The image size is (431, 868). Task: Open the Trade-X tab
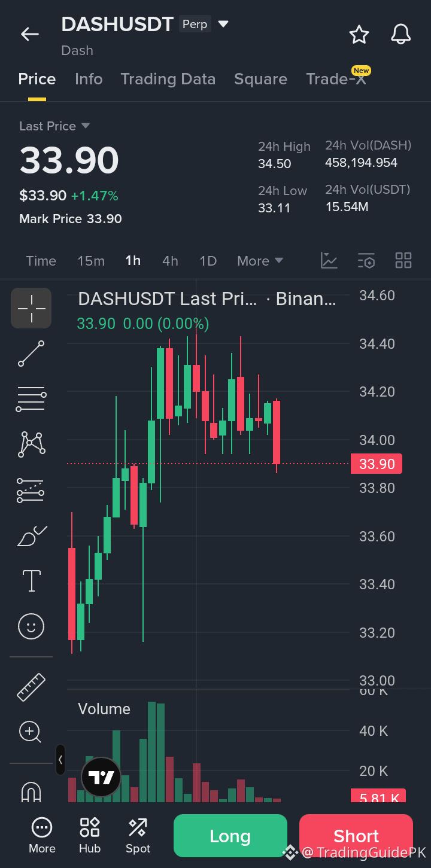pyautogui.click(x=336, y=79)
